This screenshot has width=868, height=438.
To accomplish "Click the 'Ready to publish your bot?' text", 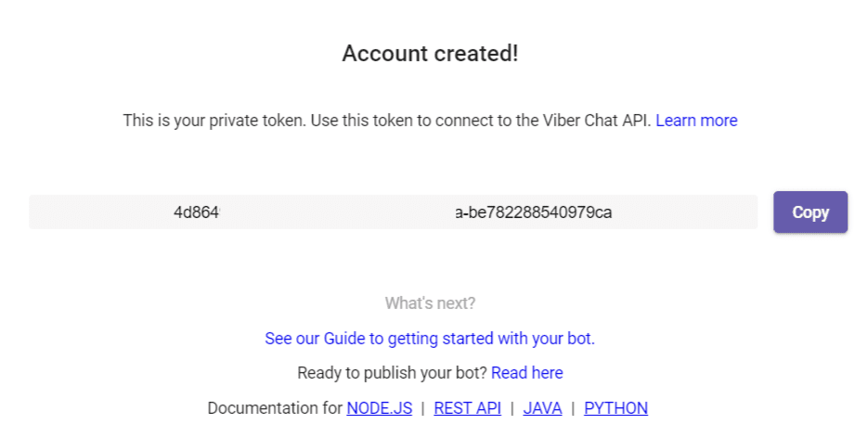I will click(x=392, y=373).
